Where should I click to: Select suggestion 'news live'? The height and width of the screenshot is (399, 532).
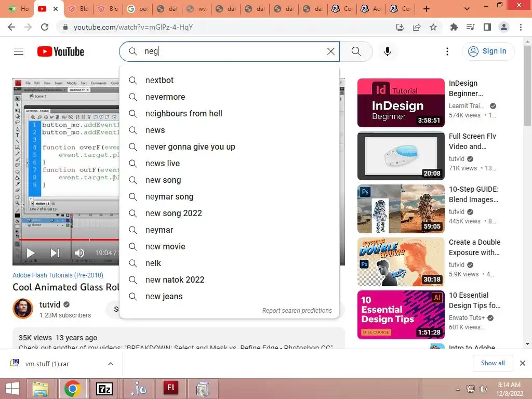[229, 164]
